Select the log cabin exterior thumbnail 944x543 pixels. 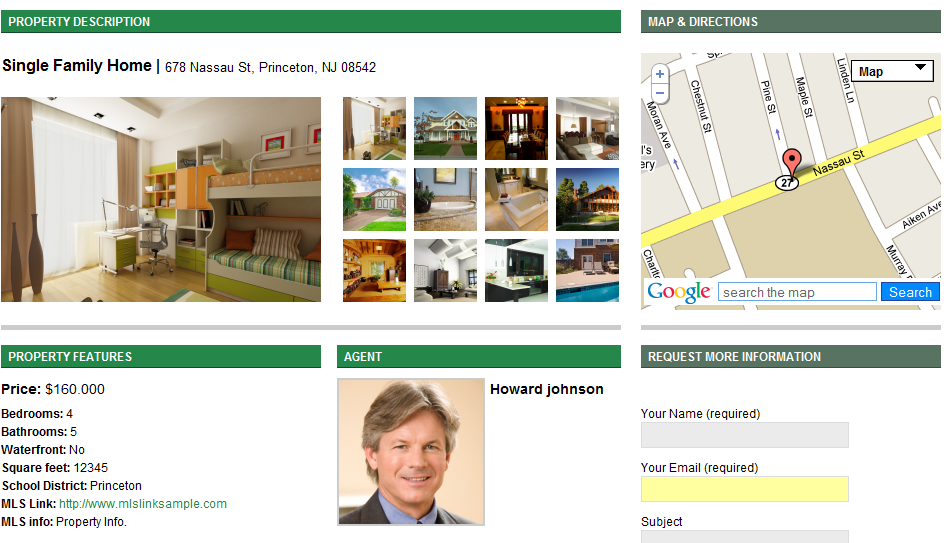point(588,199)
